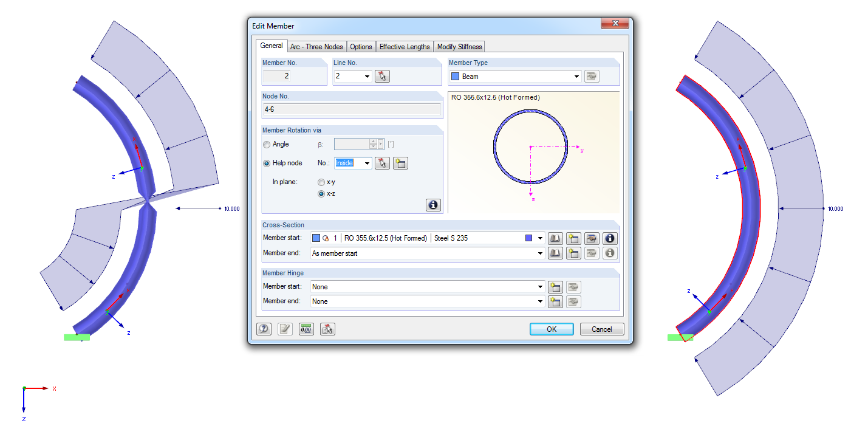Info icon in Member end cross-section row
868x440 pixels.
point(610,253)
